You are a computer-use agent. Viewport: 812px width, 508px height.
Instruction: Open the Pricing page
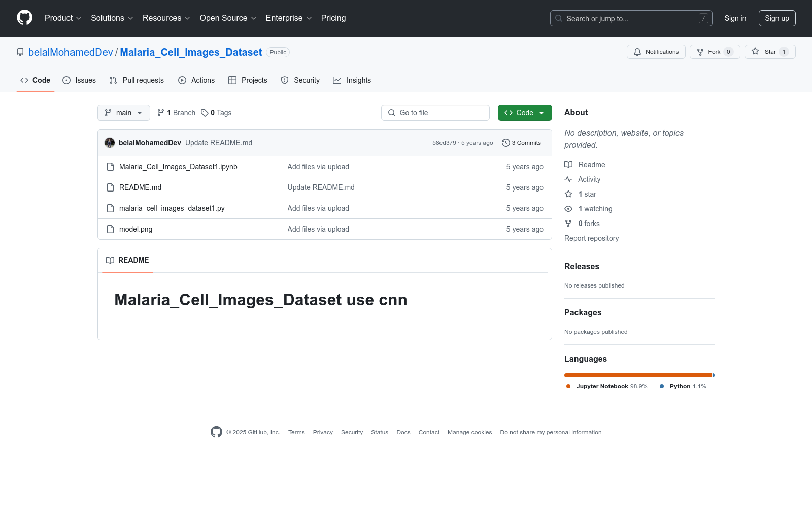(333, 18)
